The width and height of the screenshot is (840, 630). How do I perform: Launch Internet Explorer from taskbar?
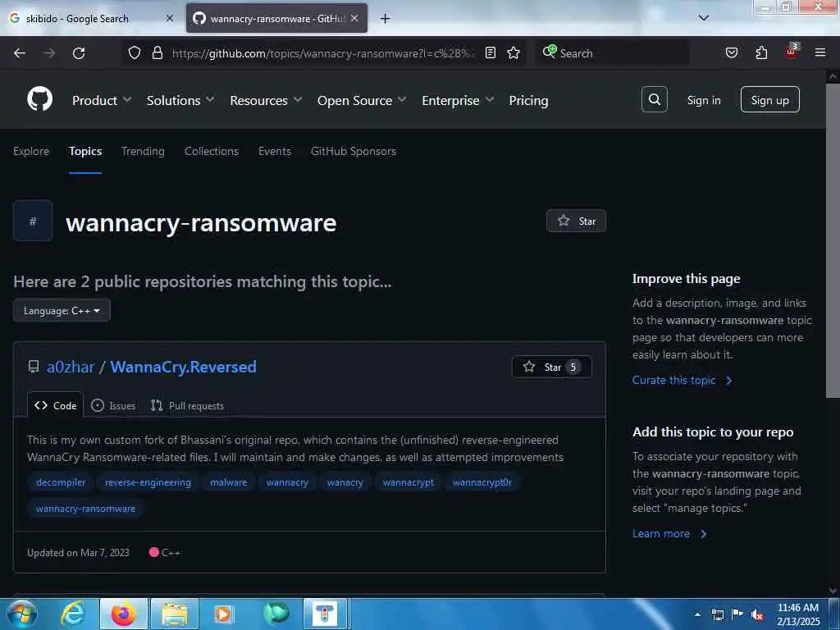(73, 614)
